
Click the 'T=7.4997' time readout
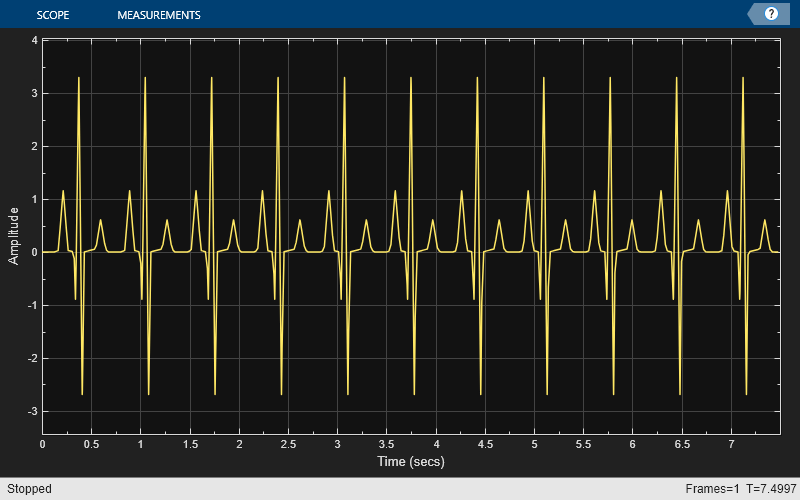(771, 489)
